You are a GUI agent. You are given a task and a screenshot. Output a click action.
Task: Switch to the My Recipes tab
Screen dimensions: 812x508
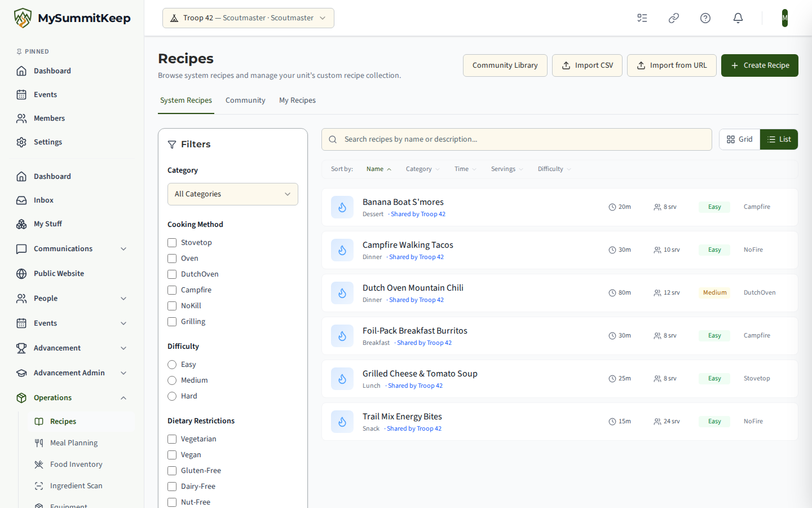[297, 100]
